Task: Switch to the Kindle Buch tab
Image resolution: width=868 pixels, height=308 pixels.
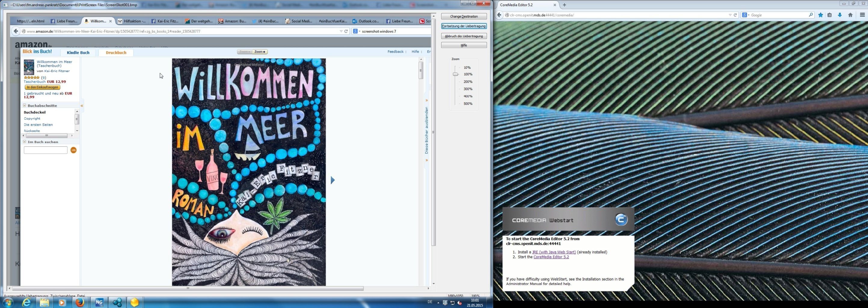Action: point(78,53)
